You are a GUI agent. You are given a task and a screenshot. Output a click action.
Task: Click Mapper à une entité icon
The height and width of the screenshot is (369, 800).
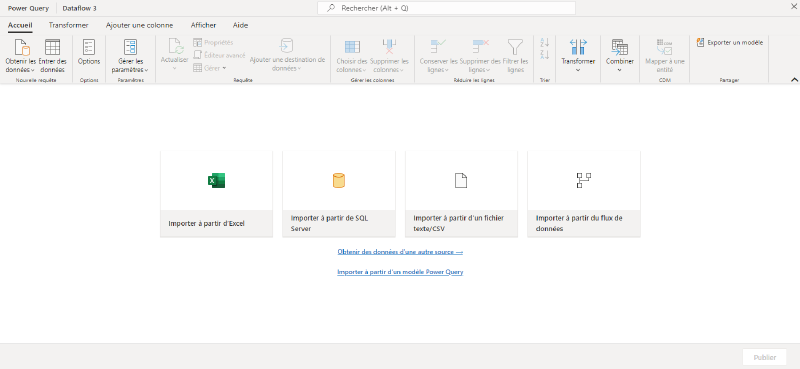664,47
